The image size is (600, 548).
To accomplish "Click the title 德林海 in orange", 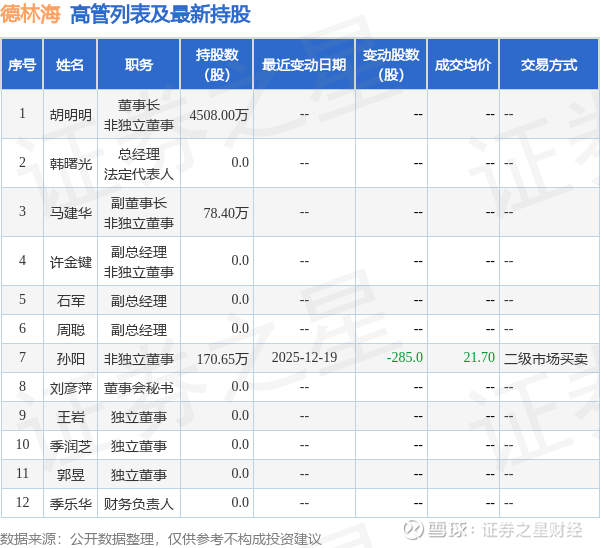I will (x=30, y=15).
